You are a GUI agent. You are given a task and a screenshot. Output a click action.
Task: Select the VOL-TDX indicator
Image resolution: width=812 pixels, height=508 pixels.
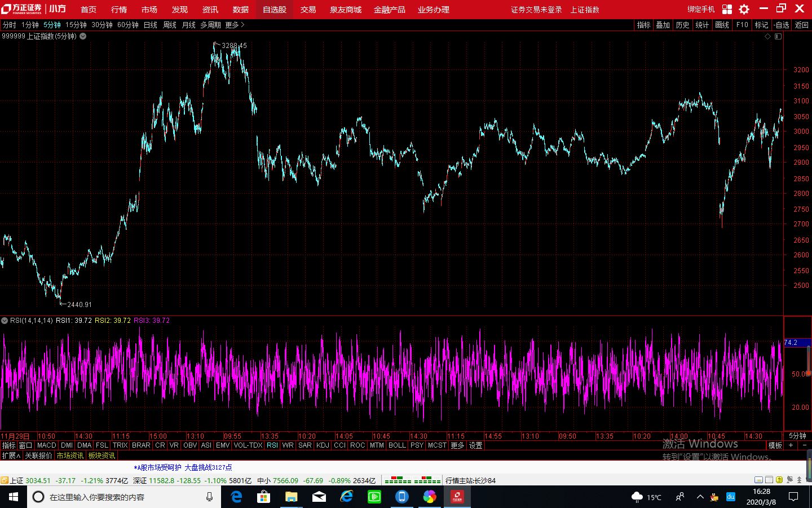(248, 445)
